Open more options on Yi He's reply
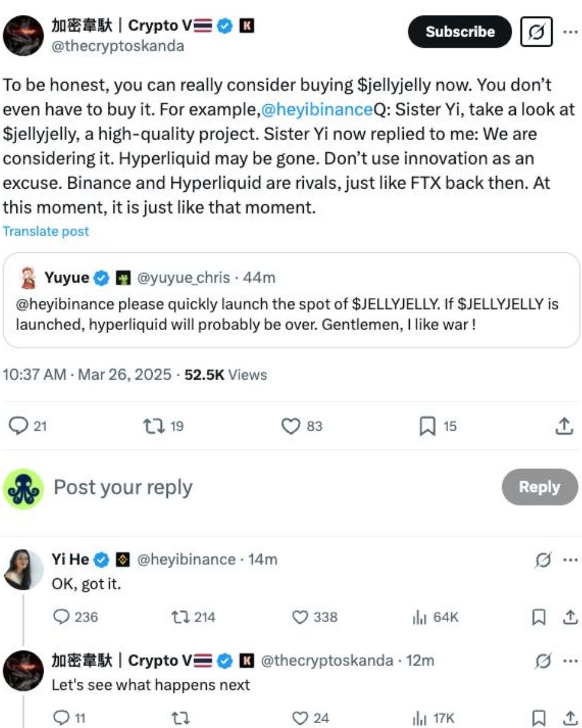The width and height of the screenshot is (582, 728). click(569, 559)
